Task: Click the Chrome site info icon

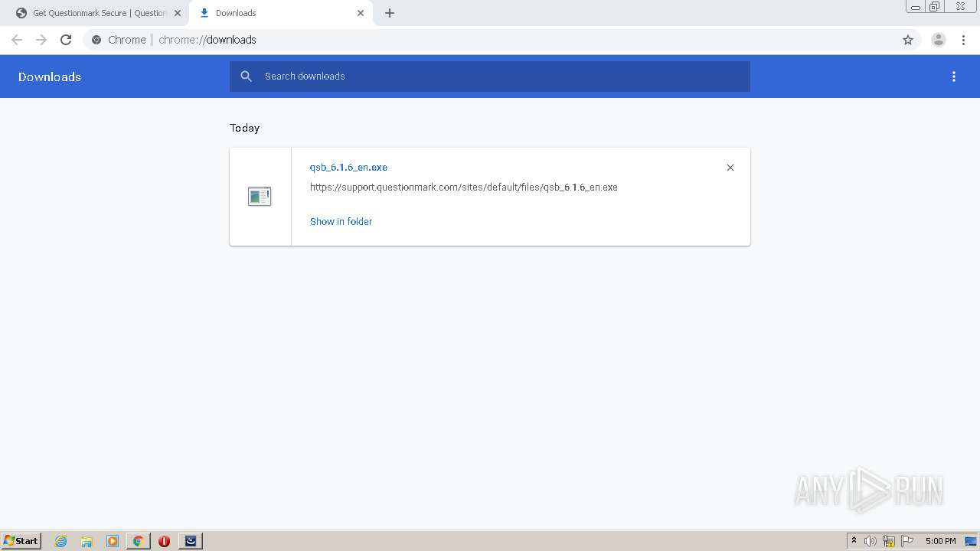Action: (96, 40)
